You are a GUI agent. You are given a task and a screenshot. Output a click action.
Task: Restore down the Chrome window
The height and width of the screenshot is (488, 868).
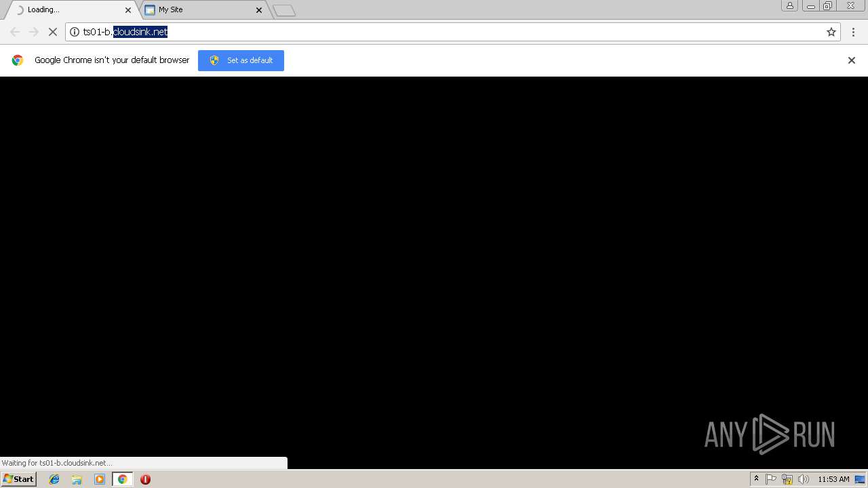click(827, 5)
